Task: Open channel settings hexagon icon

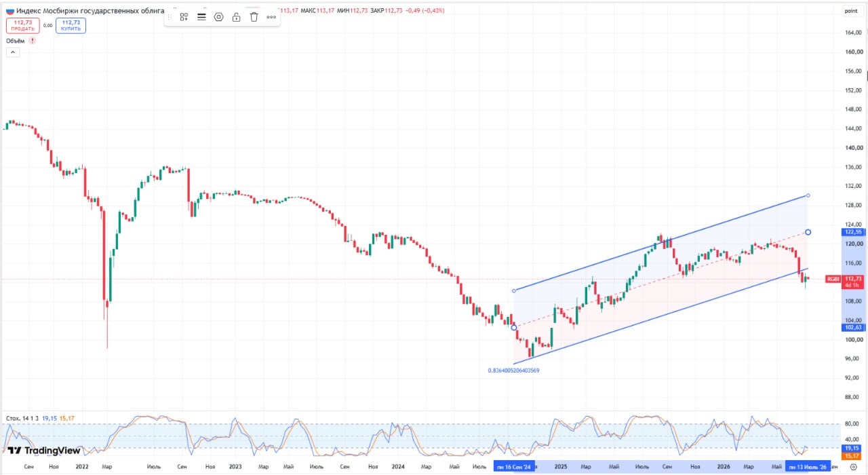Action: [x=218, y=17]
